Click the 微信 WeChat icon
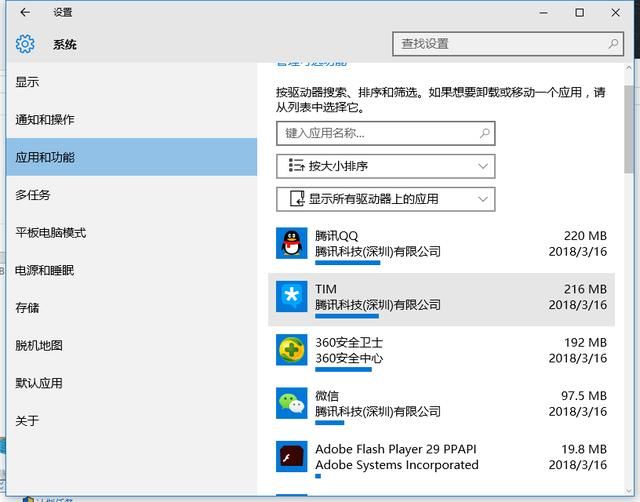Screen dimensions: 640x502 291,403
